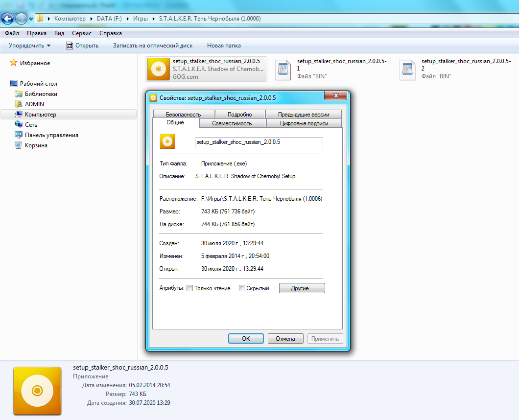
Task: Expand the arrow before Компьютер in address bar
Action: pos(48,19)
